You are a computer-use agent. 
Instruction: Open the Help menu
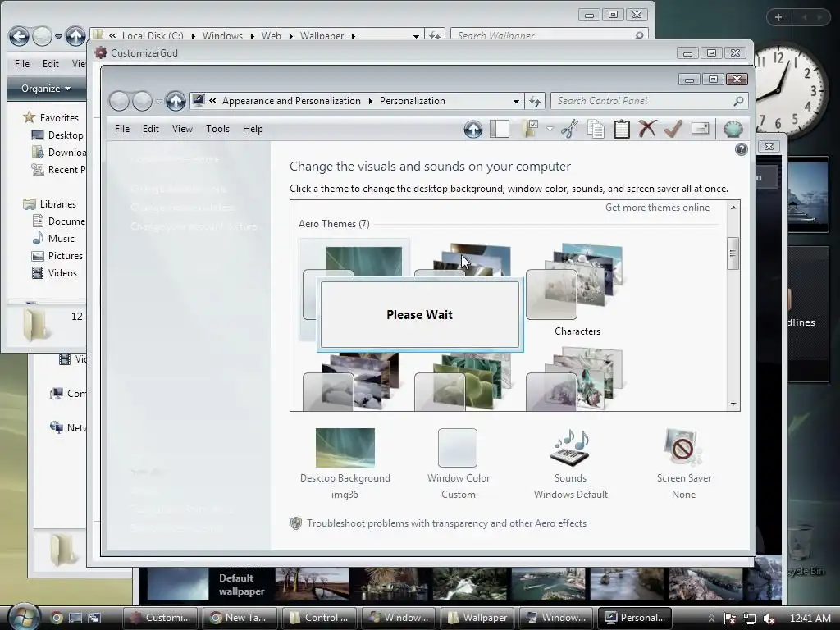253,129
